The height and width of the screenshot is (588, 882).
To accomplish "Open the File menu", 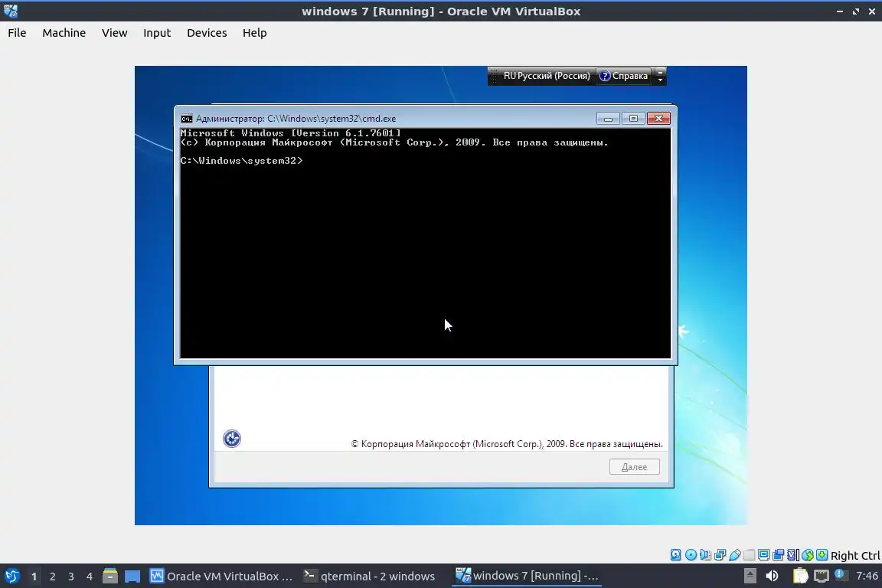I will tap(17, 33).
